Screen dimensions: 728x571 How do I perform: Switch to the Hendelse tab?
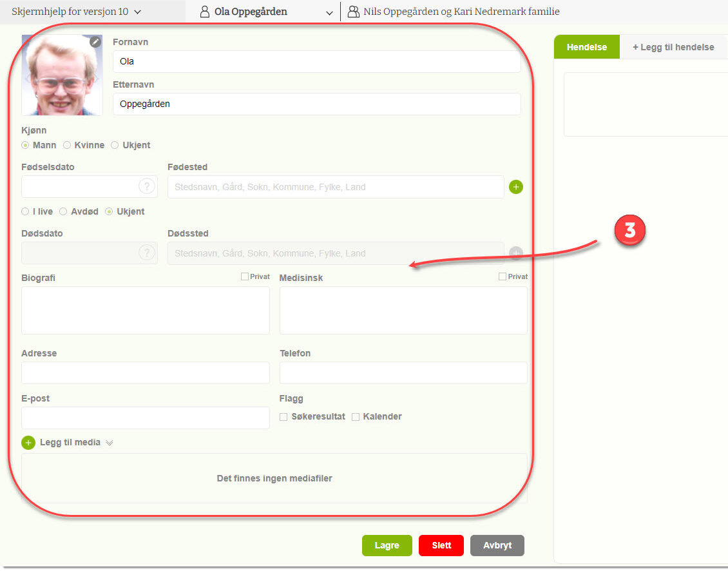pyautogui.click(x=586, y=47)
